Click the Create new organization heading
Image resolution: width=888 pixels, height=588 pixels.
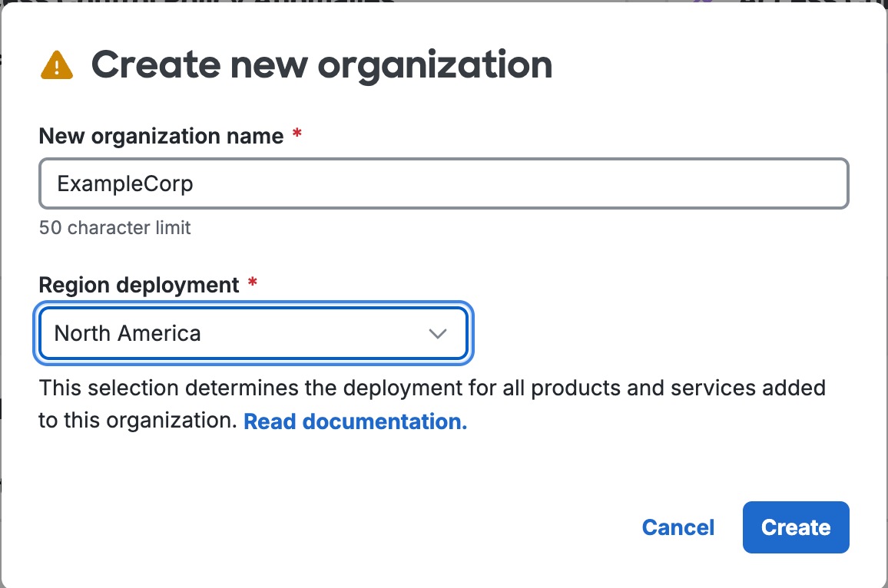321,65
